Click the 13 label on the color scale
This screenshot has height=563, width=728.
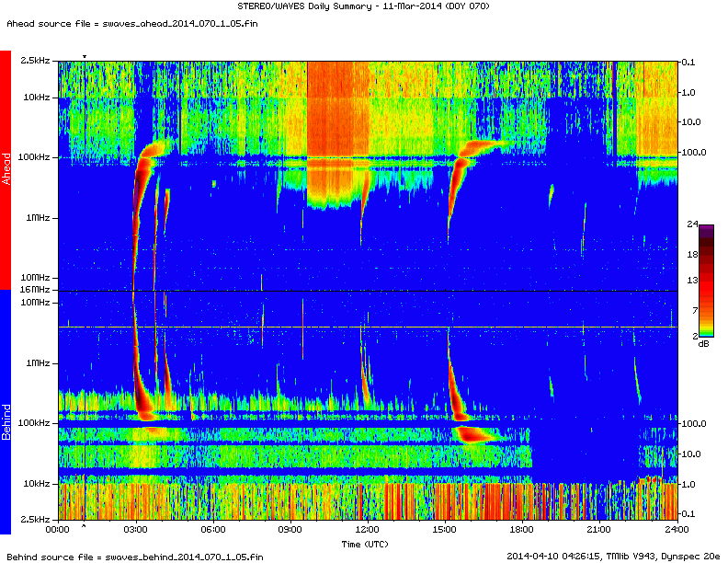[692, 280]
